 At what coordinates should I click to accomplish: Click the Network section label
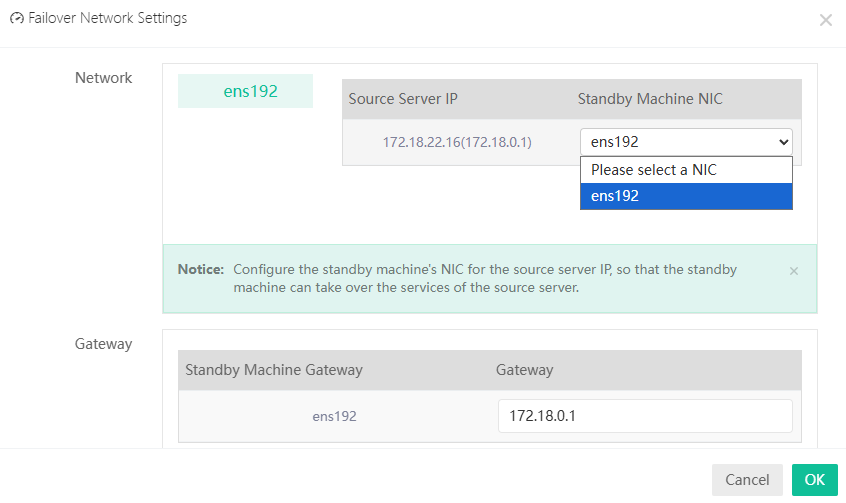tap(103, 78)
